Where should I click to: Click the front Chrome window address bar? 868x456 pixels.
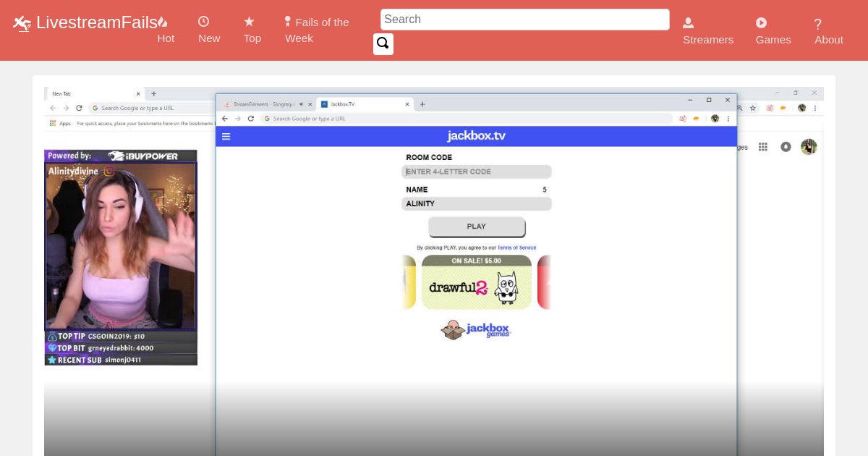tap(467, 119)
